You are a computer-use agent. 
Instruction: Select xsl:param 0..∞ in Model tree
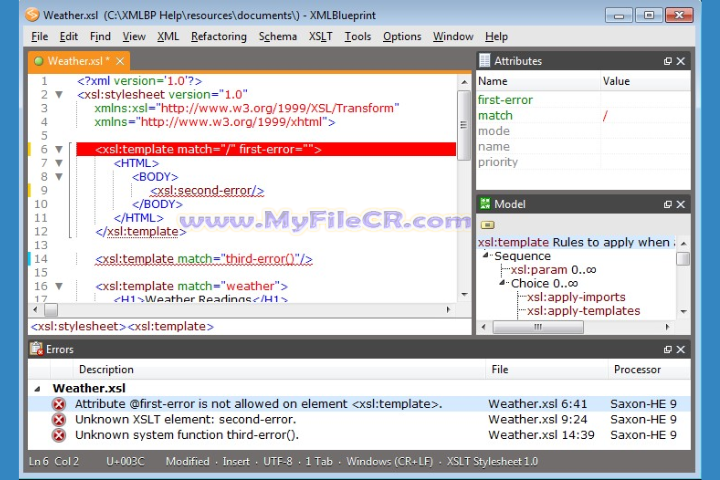(x=553, y=270)
